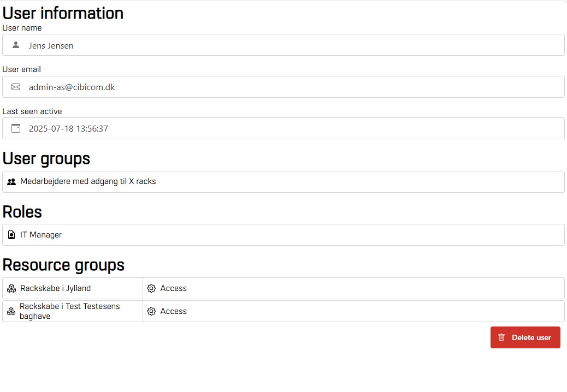
Task: Click the cubes icon for Rackskabe i Jylland
Action: coord(11,288)
